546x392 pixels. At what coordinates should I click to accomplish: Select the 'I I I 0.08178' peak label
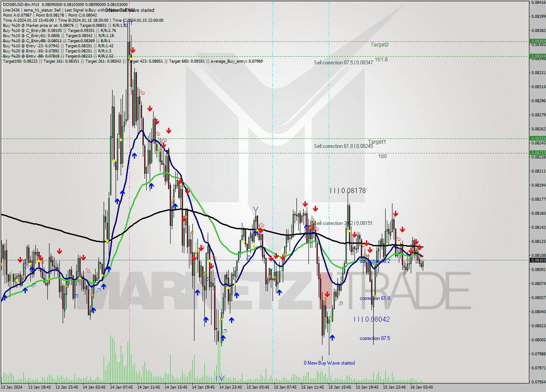point(348,190)
